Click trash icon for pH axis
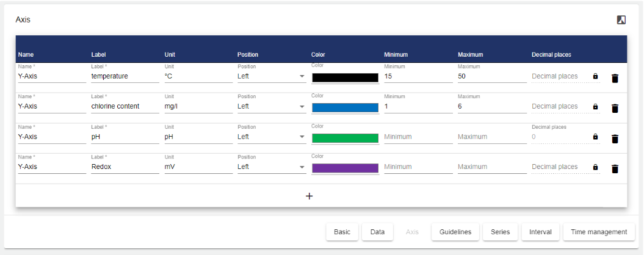The height and width of the screenshot is (255, 644). pyautogui.click(x=615, y=138)
